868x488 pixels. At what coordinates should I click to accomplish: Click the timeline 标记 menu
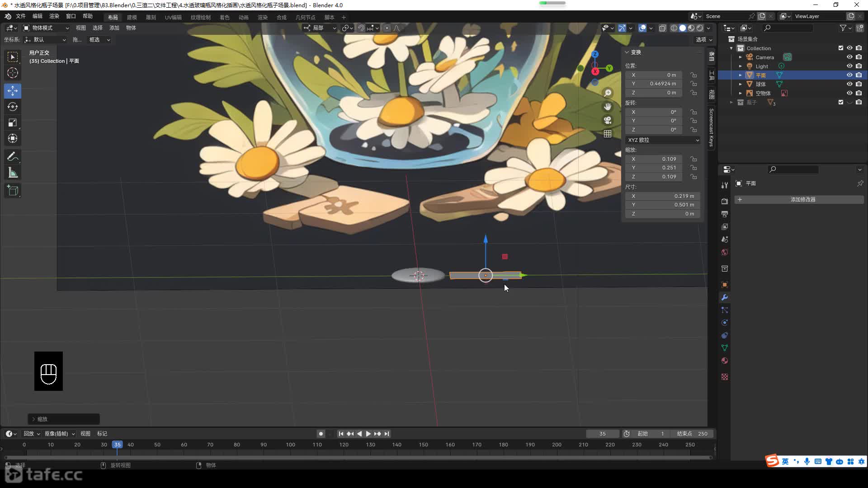pos(102,434)
